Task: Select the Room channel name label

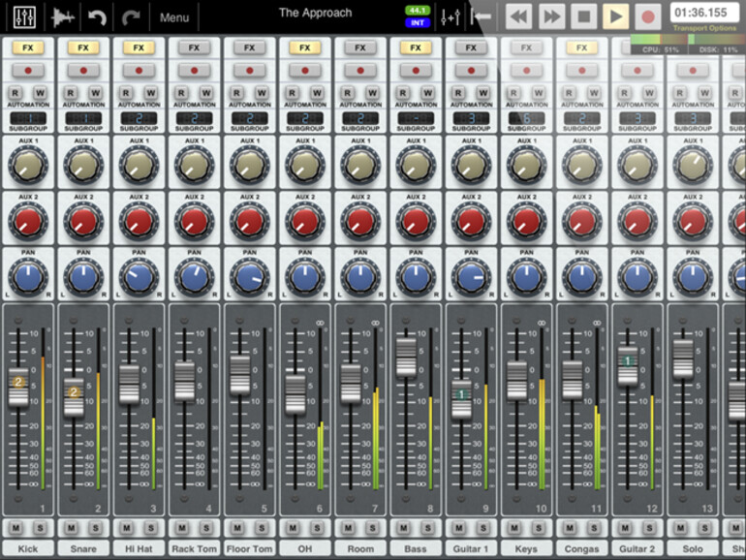Action: [359, 548]
